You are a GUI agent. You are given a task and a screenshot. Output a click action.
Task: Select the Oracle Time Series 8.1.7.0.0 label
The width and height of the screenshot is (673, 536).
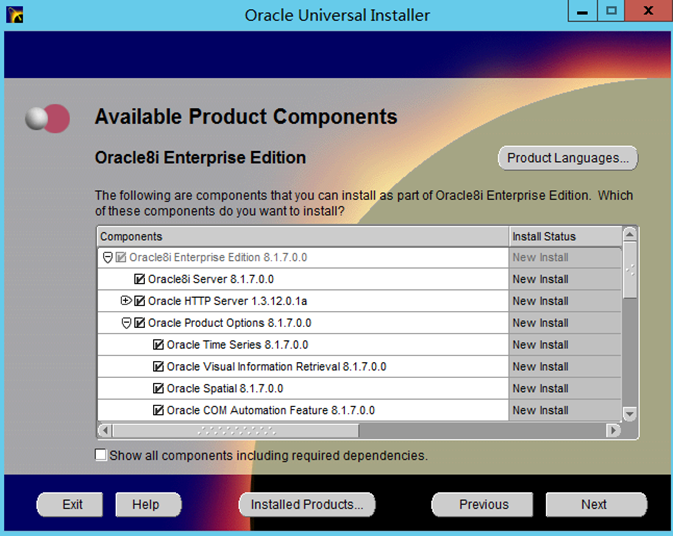pos(237,345)
